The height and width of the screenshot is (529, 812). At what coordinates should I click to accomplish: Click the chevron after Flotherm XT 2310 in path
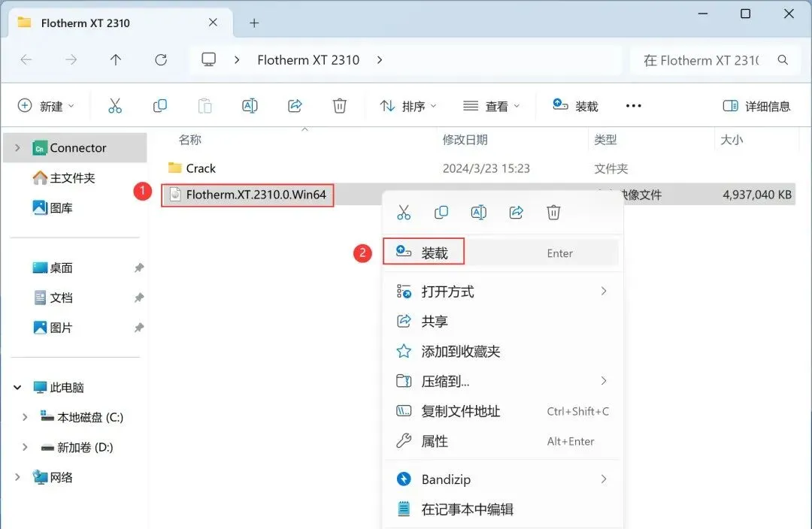[x=380, y=60]
